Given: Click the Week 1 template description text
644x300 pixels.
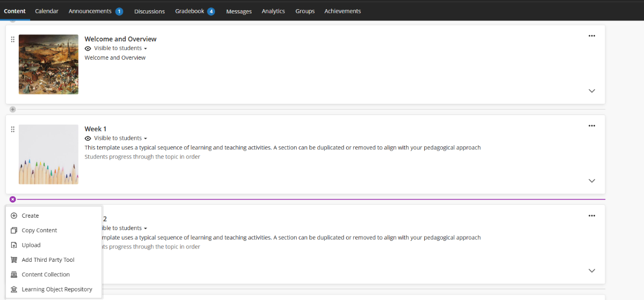Looking at the screenshot, I should 283,147.
